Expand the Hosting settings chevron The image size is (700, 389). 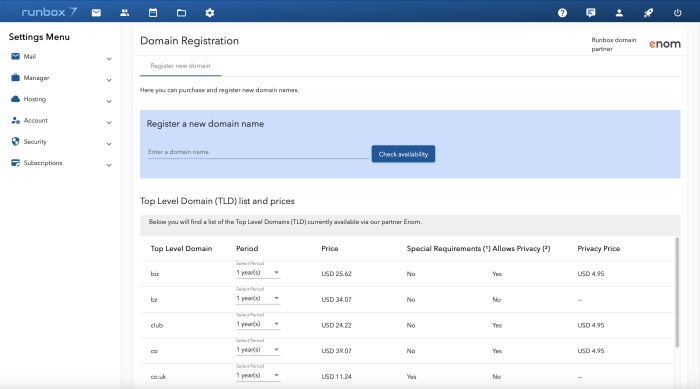click(109, 101)
